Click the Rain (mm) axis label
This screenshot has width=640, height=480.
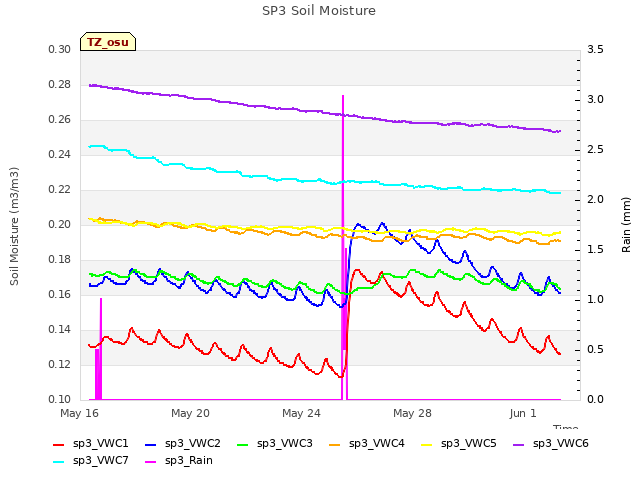[626, 225]
